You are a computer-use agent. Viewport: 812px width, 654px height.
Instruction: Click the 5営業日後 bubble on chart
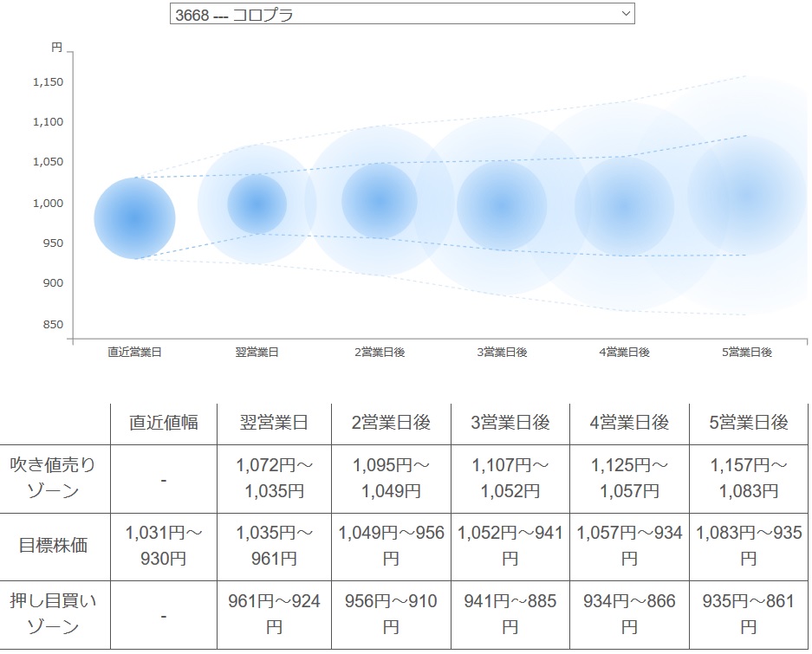coord(747,195)
